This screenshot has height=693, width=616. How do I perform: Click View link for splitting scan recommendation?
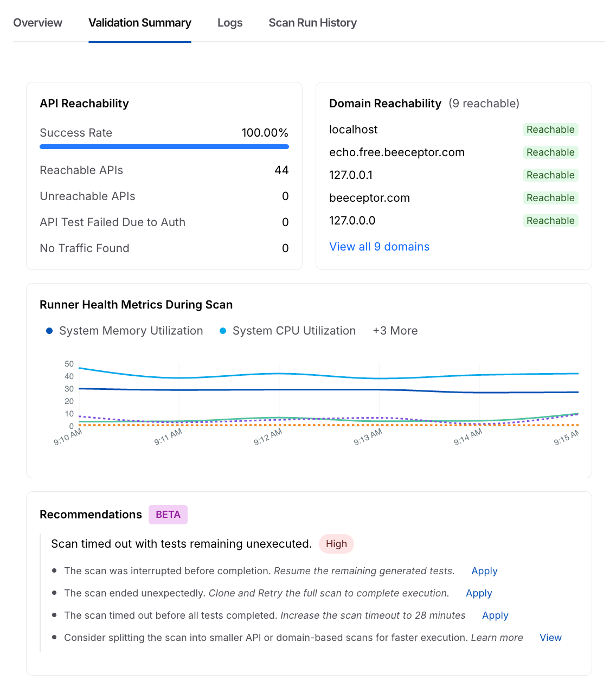(x=550, y=638)
